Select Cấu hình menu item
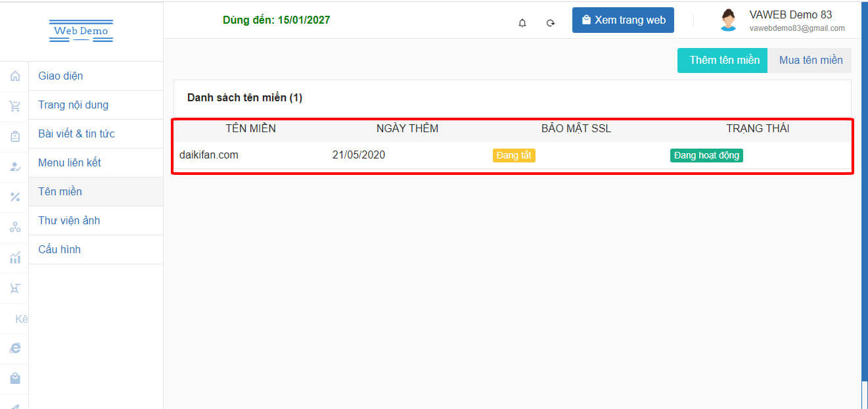Image resolution: width=868 pixels, height=409 pixels. (x=59, y=249)
